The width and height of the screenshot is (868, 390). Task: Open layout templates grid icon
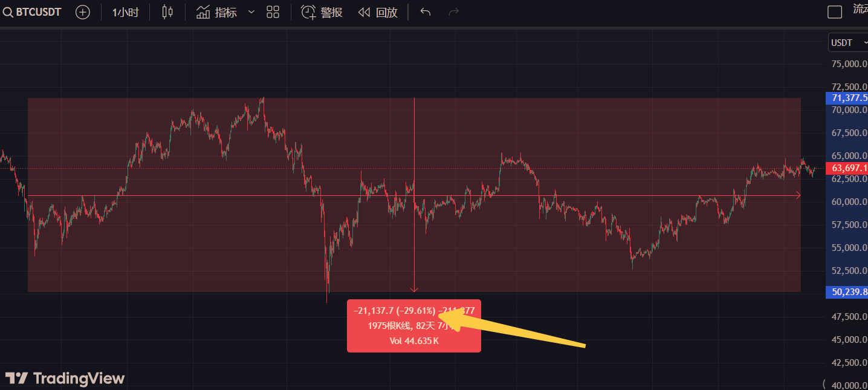tap(273, 12)
